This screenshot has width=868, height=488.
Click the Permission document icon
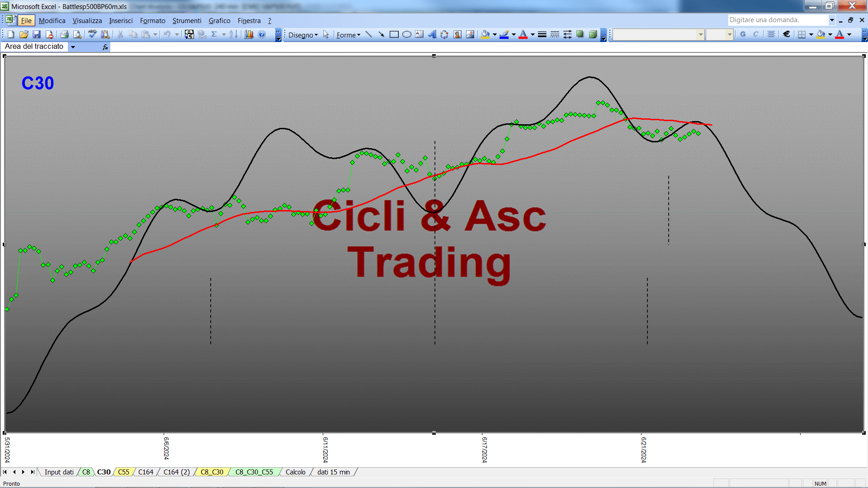pos(49,35)
